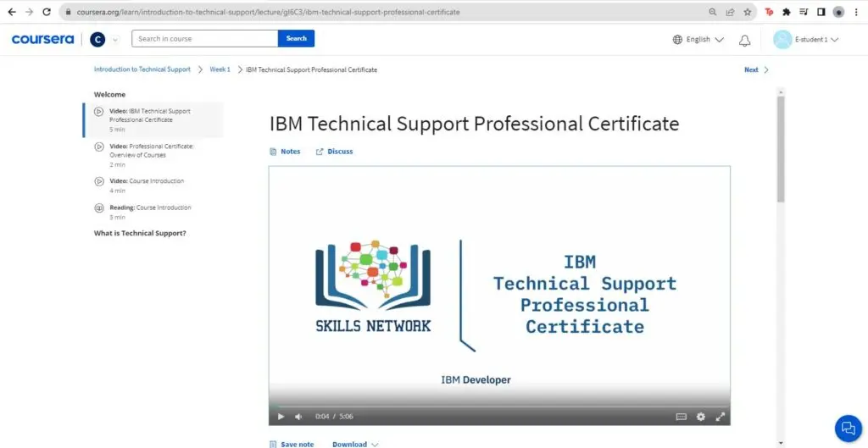Select the Welcome section heading
This screenshot has width=868, height=448.
pyautogui.click(x=109, y=95)
